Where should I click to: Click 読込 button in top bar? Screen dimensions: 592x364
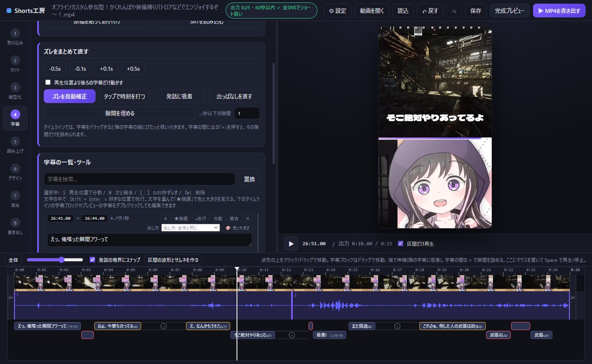coord(403,11)
